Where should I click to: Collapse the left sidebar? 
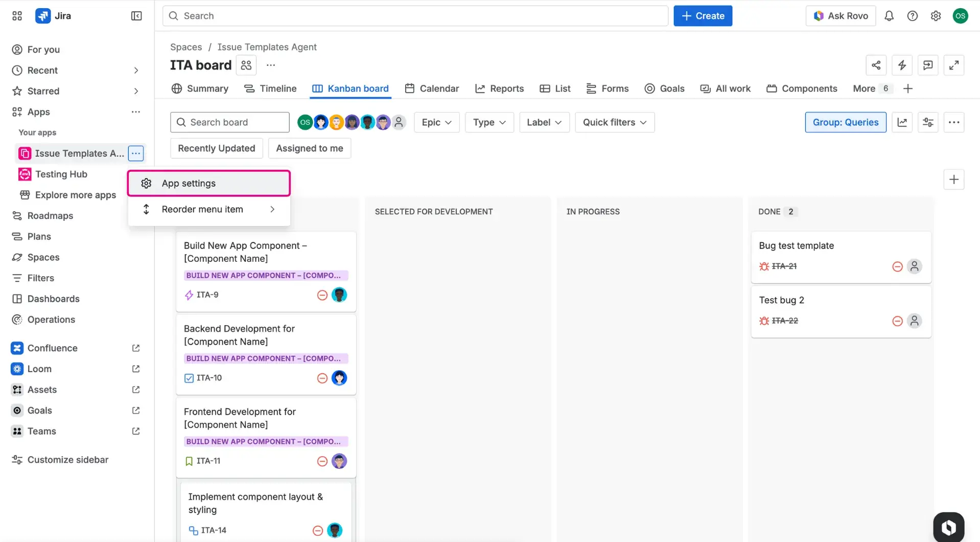(136, 16)
